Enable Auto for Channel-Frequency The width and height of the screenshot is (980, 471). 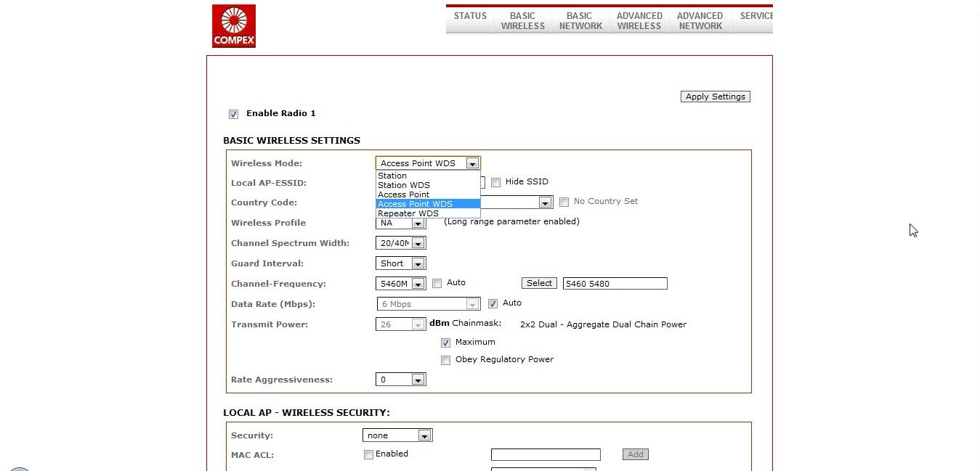tap(437, 283)
